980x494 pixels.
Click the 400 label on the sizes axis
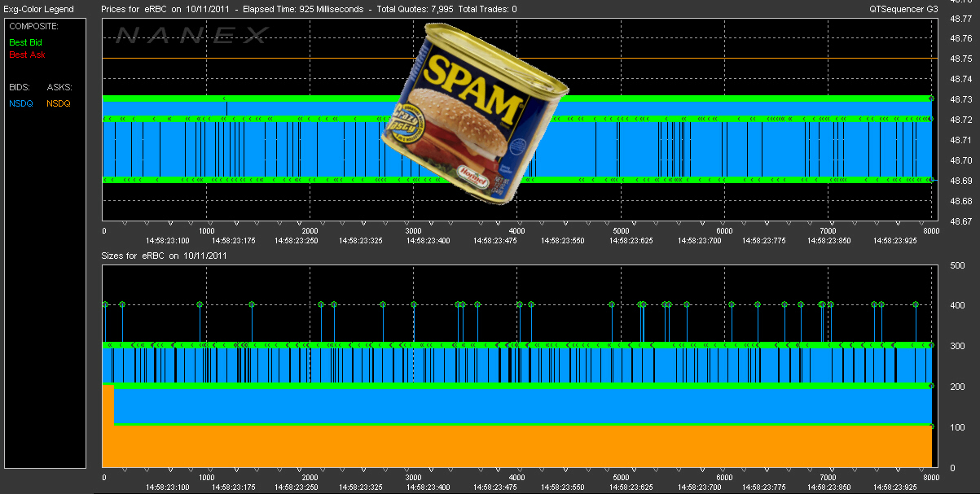(957, 306)
